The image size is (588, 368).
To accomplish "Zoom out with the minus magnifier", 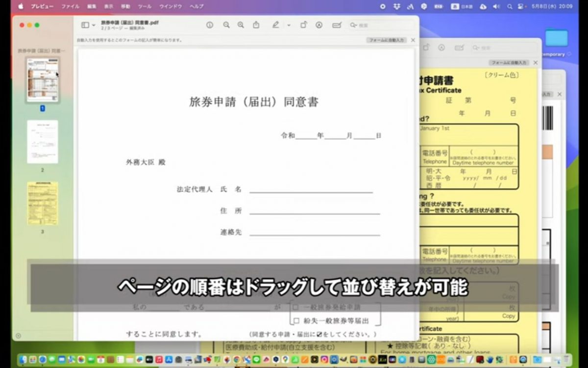I will (x=226, y=25).
